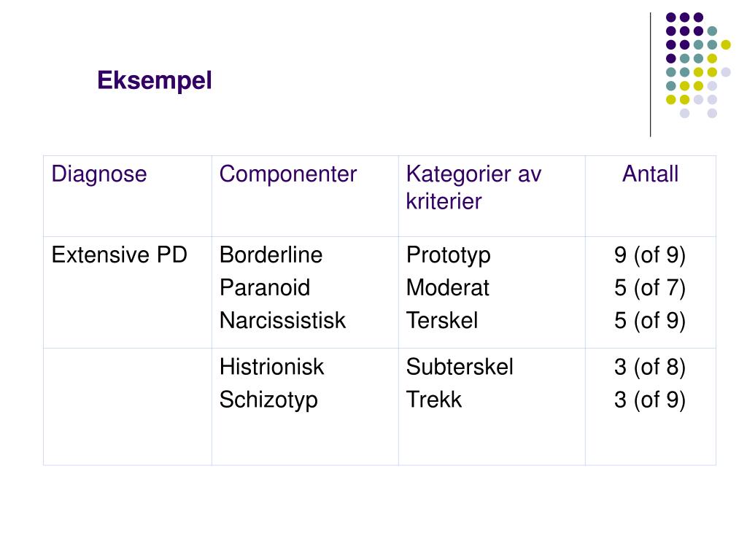Click the Eksempel slide title
The image size is (747, 560).
pyautogui.click(x=155, y=80)
